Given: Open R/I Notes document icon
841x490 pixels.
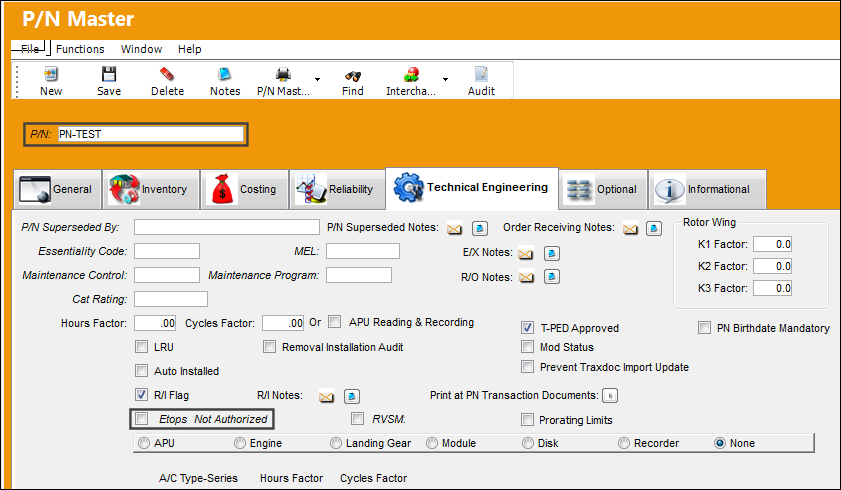Looking at the screenshot, I should (352, 396).
